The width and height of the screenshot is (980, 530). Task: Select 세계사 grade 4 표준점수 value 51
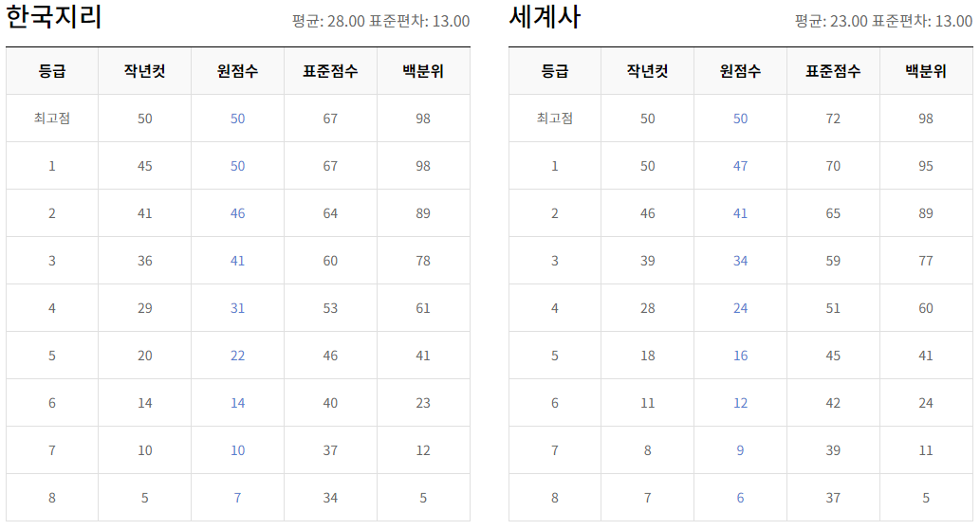click(x=833, y=308)
